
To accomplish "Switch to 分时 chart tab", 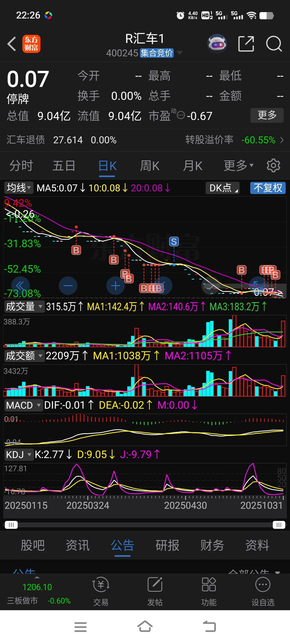I will click(21, 166).
